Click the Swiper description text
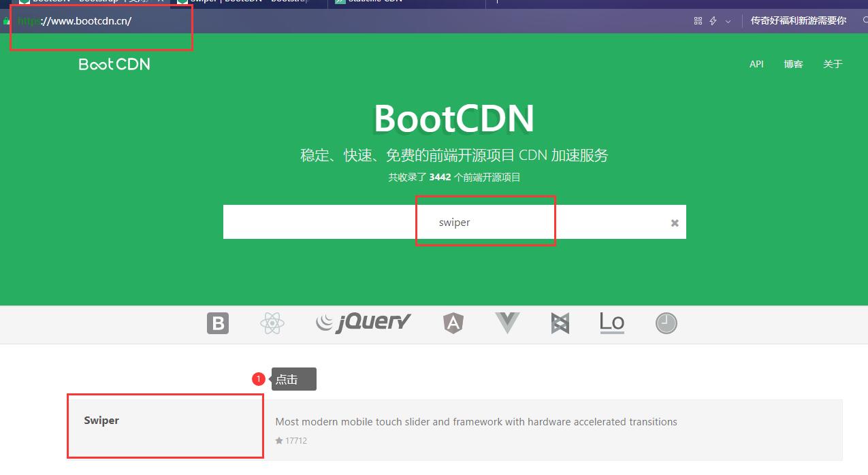Image resolution: width=868 pixels, height=475 pixels. tap(476, 422)
